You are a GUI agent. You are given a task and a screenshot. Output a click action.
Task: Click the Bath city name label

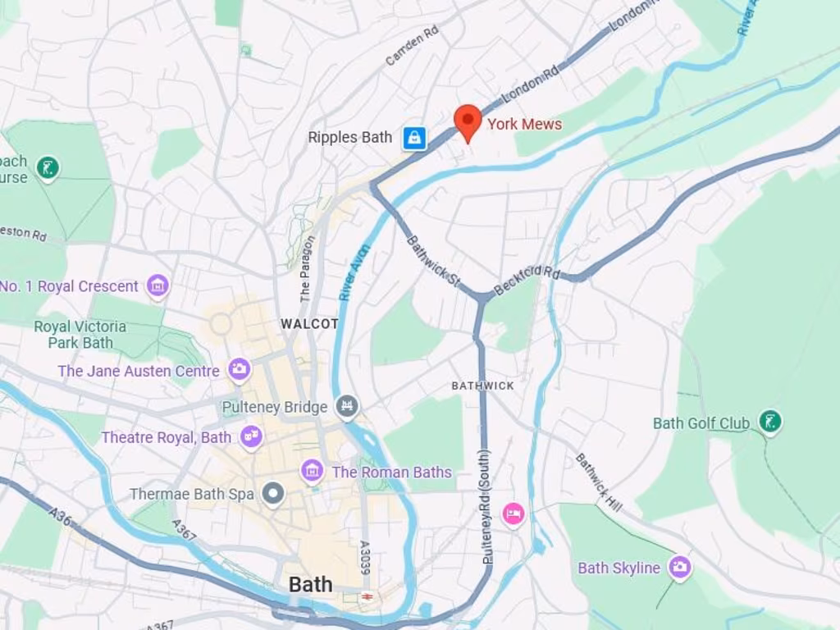(311, 584)
